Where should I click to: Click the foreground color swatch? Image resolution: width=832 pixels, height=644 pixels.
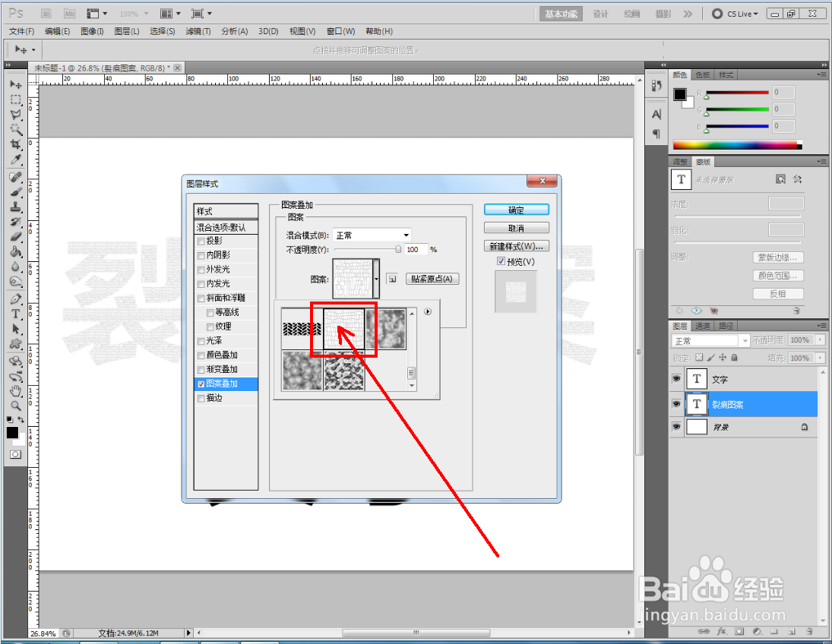(x=12, y=433)
